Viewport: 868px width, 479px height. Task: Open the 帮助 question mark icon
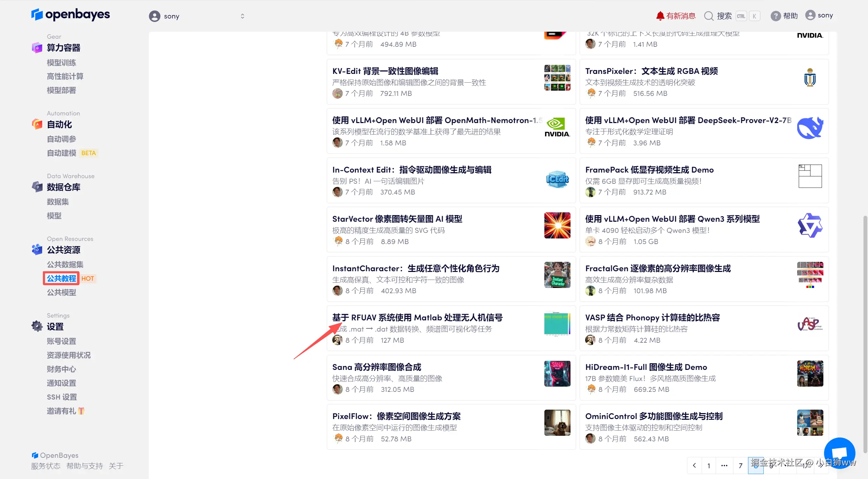(775, 16)
